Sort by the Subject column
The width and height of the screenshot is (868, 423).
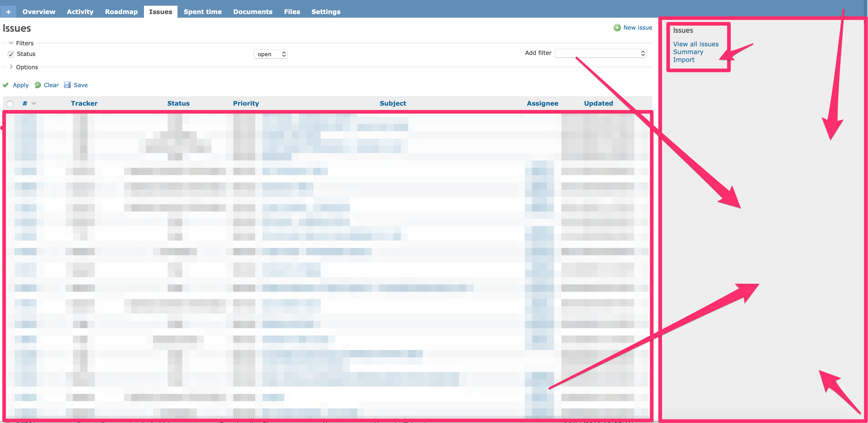[x=393, y=104]
